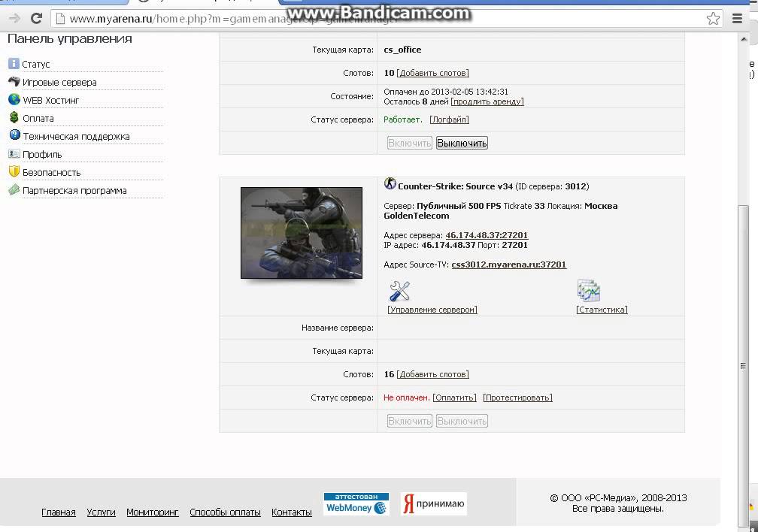
Task: Click the Оплатить link
Action: click(x=454, y=397)
